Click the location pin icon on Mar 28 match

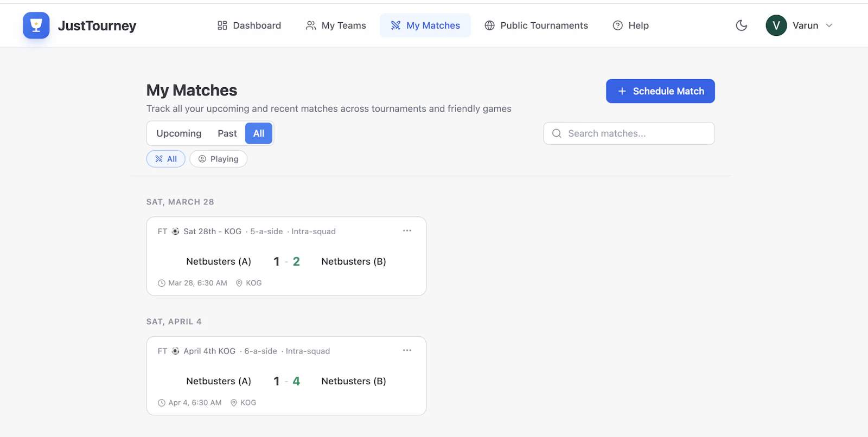click(239, 283)
